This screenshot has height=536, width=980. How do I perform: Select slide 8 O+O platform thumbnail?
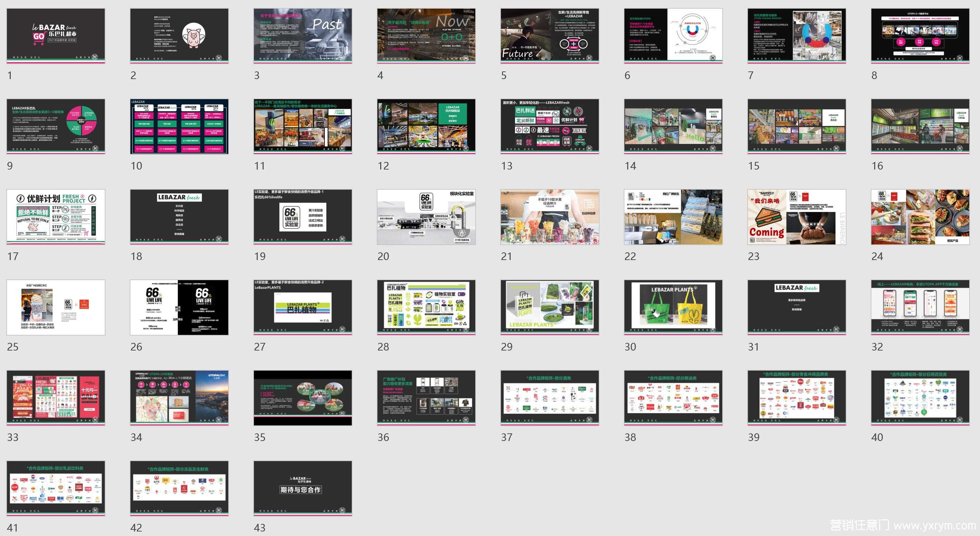tap(920, 36)
